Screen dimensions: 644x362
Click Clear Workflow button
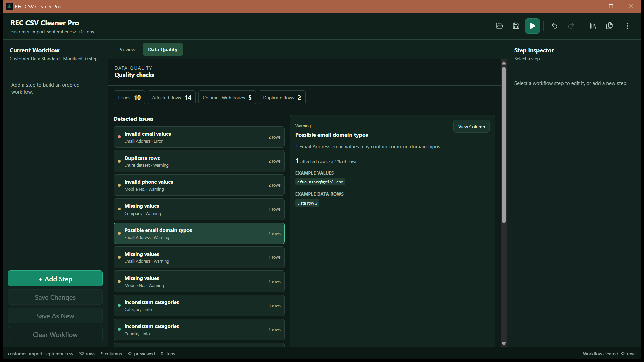click(55, 335)
